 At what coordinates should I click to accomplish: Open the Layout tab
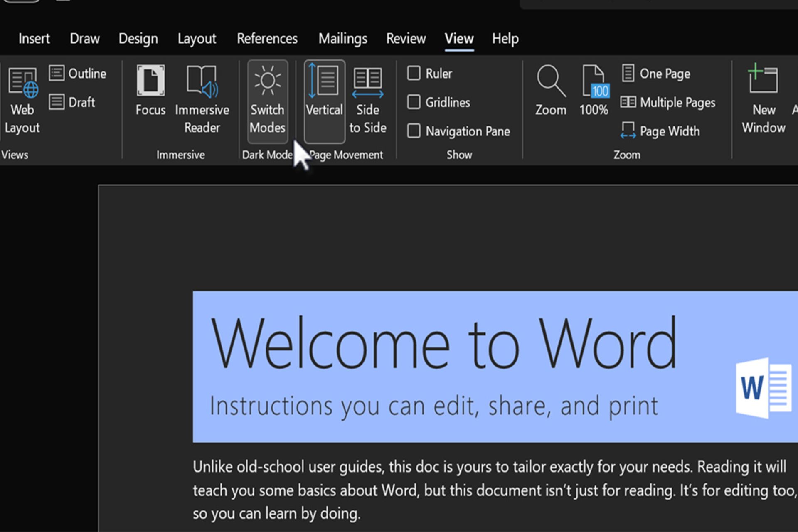pos(197,39)
